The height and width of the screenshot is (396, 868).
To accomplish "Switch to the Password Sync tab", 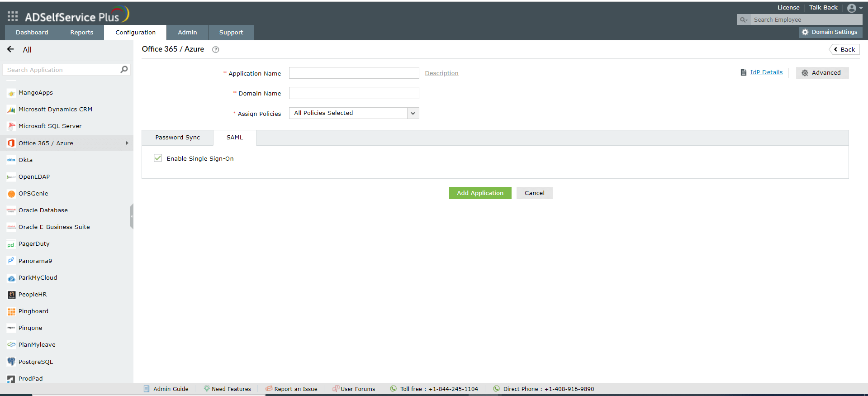I will coord(177,138).
